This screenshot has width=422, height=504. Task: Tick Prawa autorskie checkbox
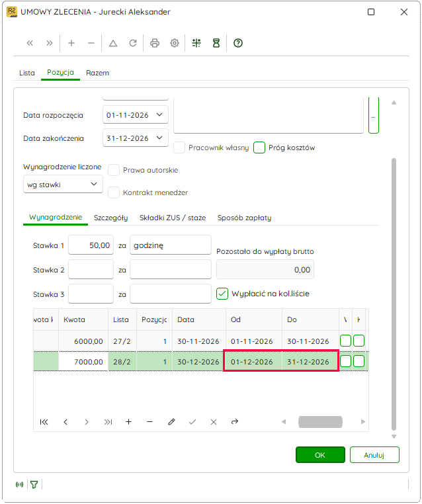(114, 170)
